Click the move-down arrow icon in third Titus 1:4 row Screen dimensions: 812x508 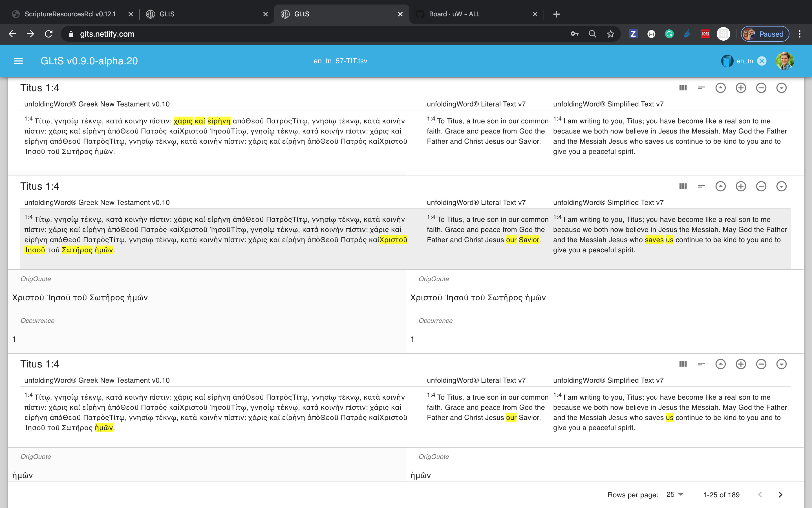782,364
